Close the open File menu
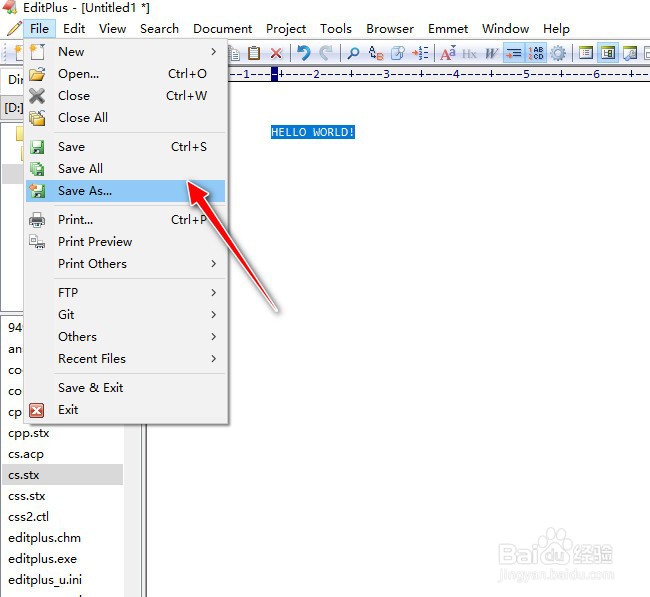 [x=39, y=29]
